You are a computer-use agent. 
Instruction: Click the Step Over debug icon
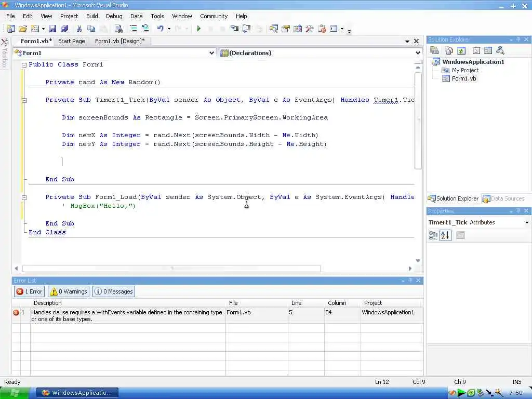247,29
